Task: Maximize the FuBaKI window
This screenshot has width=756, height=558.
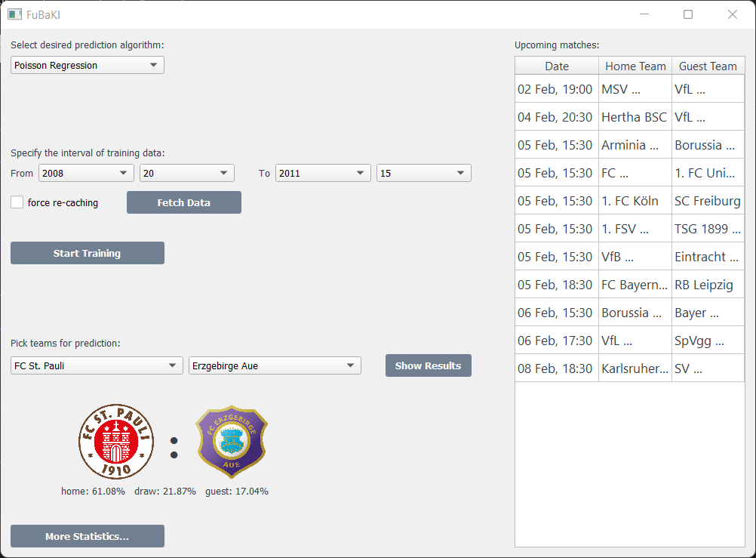Action: pos(688,14)
